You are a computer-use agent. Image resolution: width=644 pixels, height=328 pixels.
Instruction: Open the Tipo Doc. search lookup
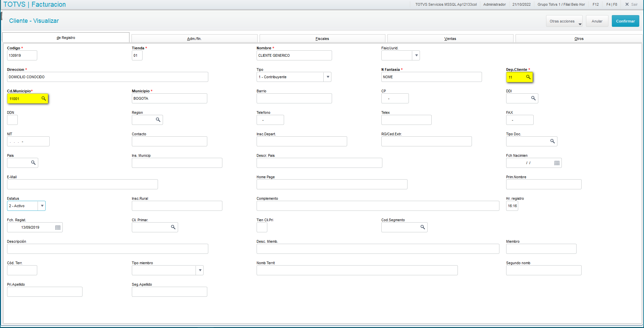(x=552, y=141)
